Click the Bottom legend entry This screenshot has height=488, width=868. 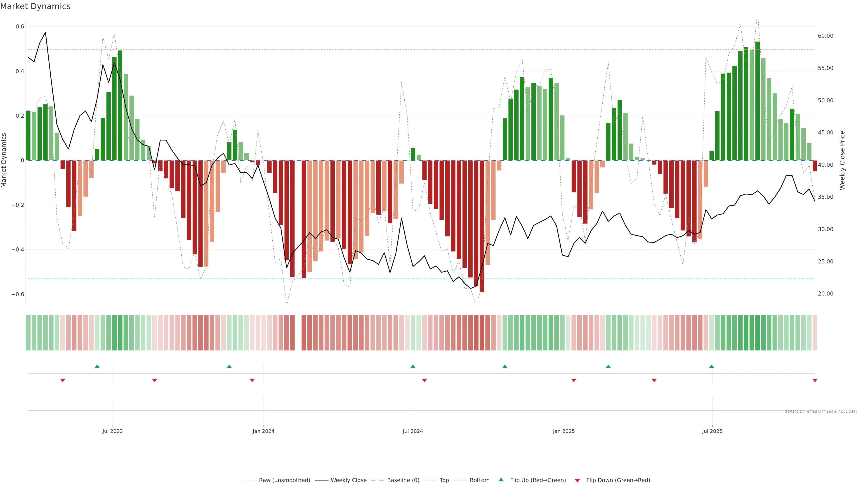[479, 480]
